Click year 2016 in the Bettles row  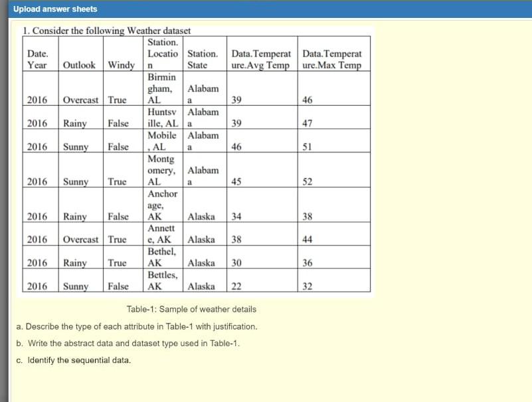click(37, 286)
